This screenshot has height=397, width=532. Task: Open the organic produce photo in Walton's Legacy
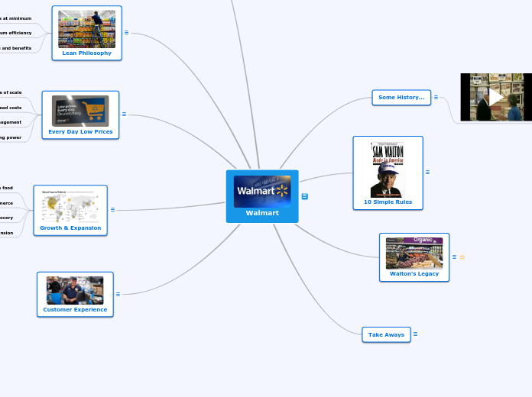pos(414,253)
